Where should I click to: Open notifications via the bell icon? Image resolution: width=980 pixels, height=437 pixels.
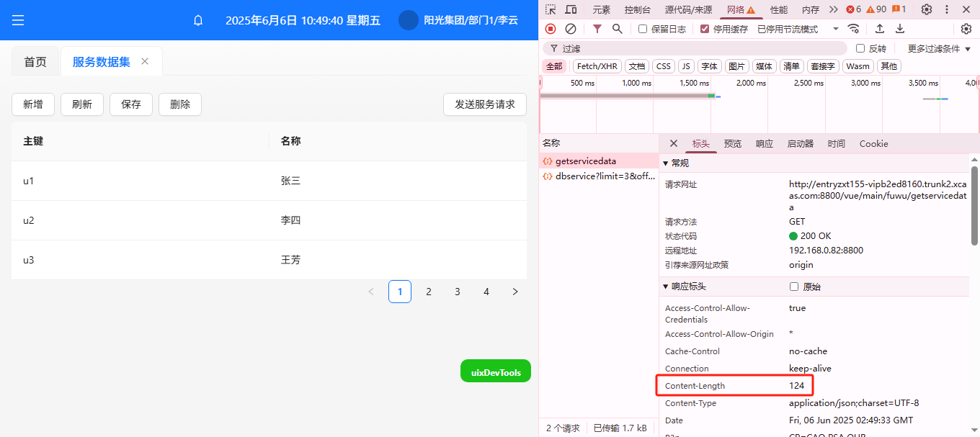(198, 20)
